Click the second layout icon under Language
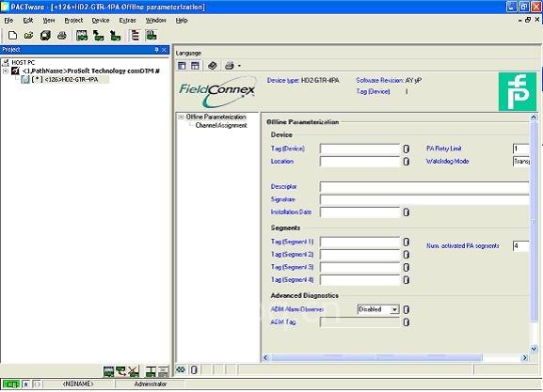543x392 pixels. click(195, 66)
